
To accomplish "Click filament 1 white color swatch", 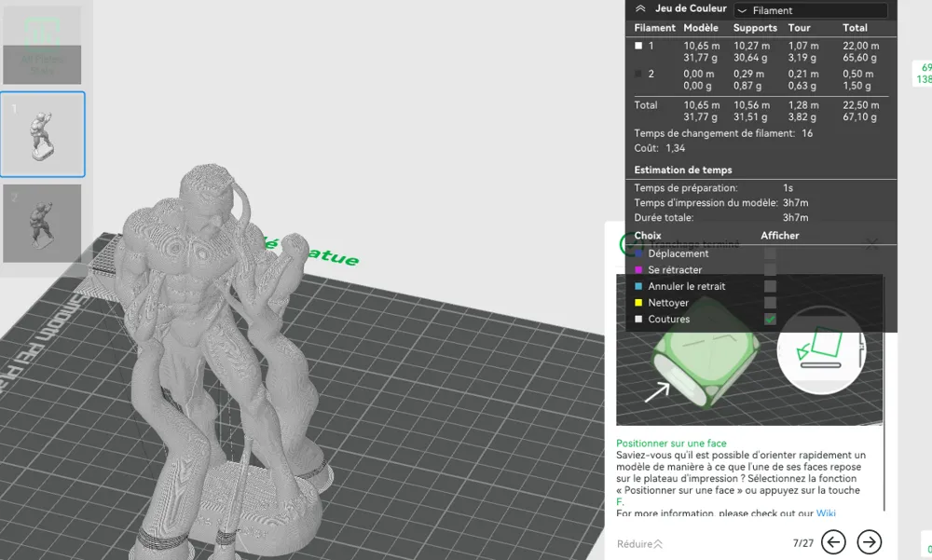I will [x=638, y=46].
